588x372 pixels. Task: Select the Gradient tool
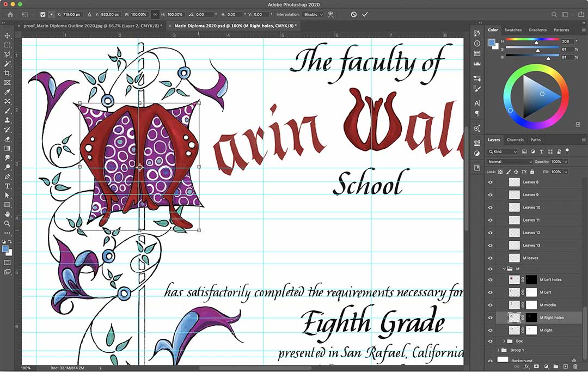7,149
